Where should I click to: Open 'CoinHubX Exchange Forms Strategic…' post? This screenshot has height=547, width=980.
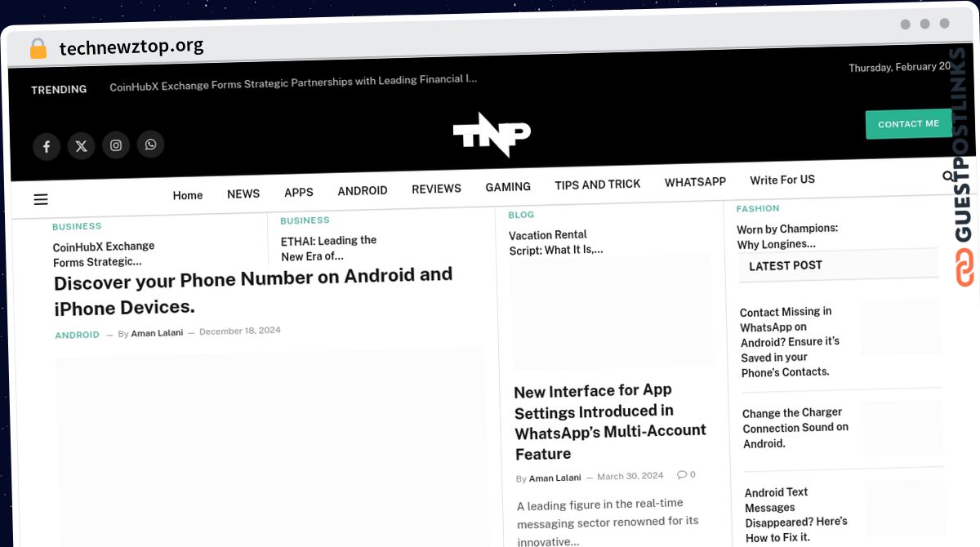tap(104, 254)
